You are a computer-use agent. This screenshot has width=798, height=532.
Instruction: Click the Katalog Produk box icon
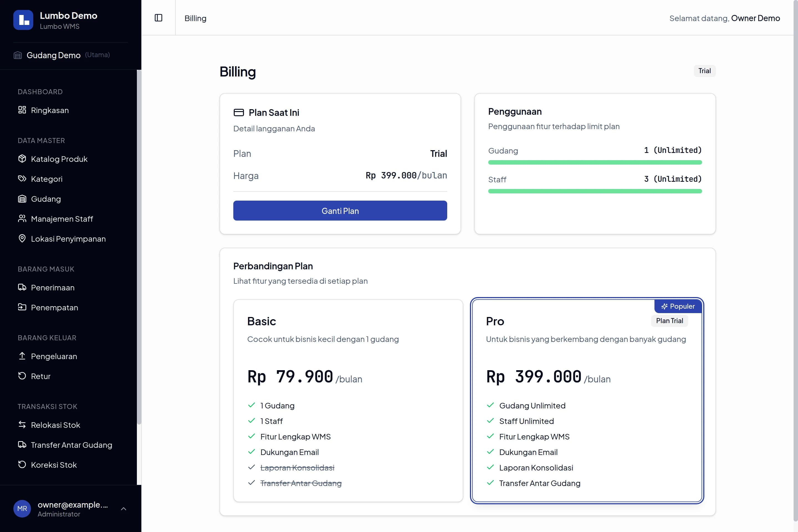click(x=22, y=159)
